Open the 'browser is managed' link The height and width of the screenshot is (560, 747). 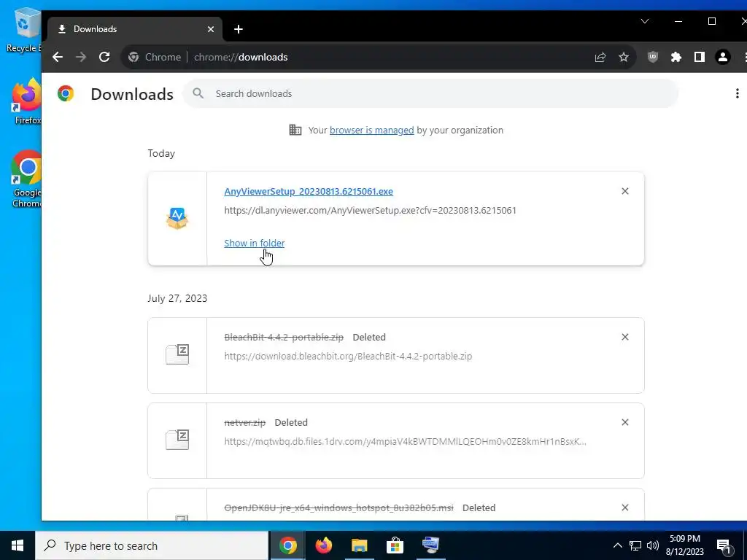(x=371, y=131)
